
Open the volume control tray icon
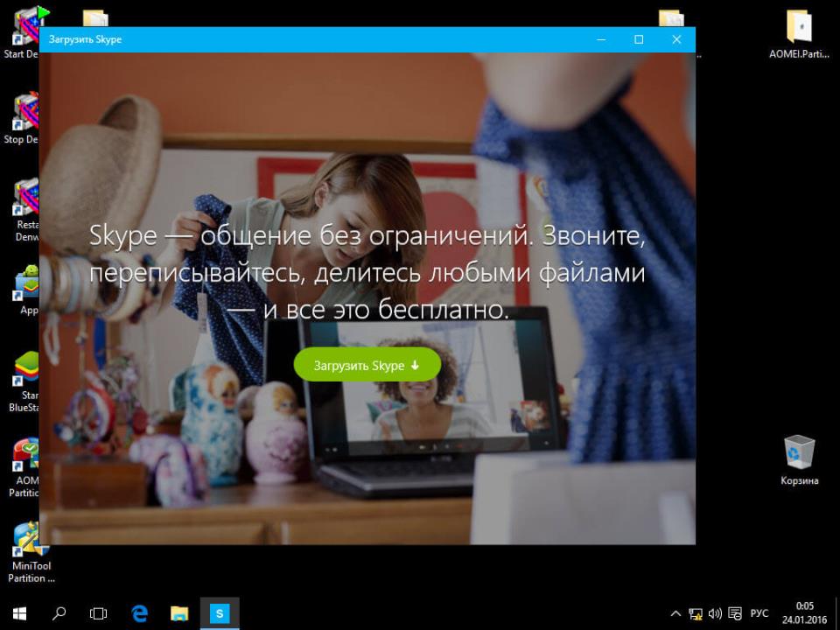[x=715, y=613]
